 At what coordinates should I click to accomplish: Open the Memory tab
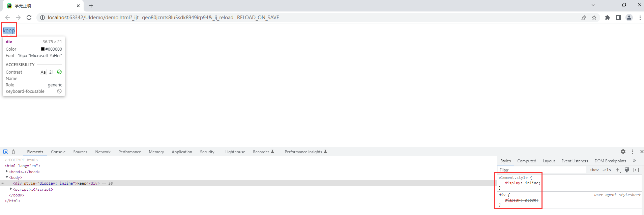point(156,152)
